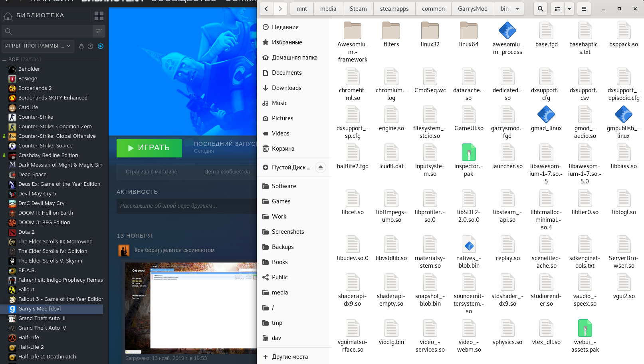Open the view options dropdown in Files
The height and width of the screenshot is (364, 644).
pyautogui.click(x=569, y=8)
